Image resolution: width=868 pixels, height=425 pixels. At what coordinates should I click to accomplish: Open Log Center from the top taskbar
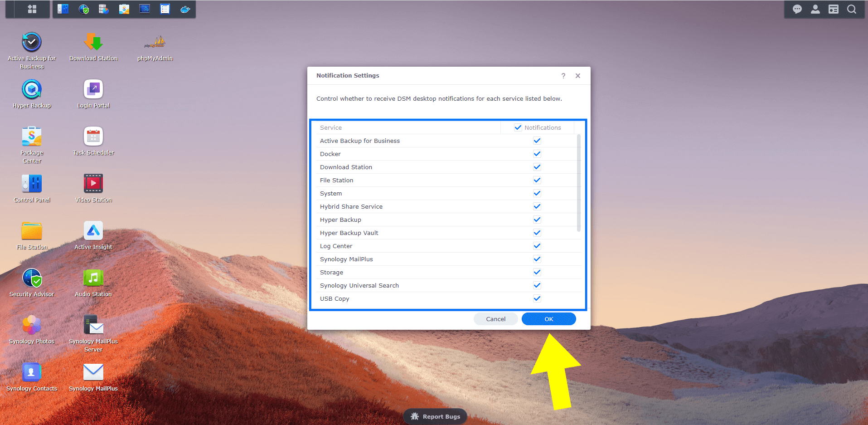point(165,9)
